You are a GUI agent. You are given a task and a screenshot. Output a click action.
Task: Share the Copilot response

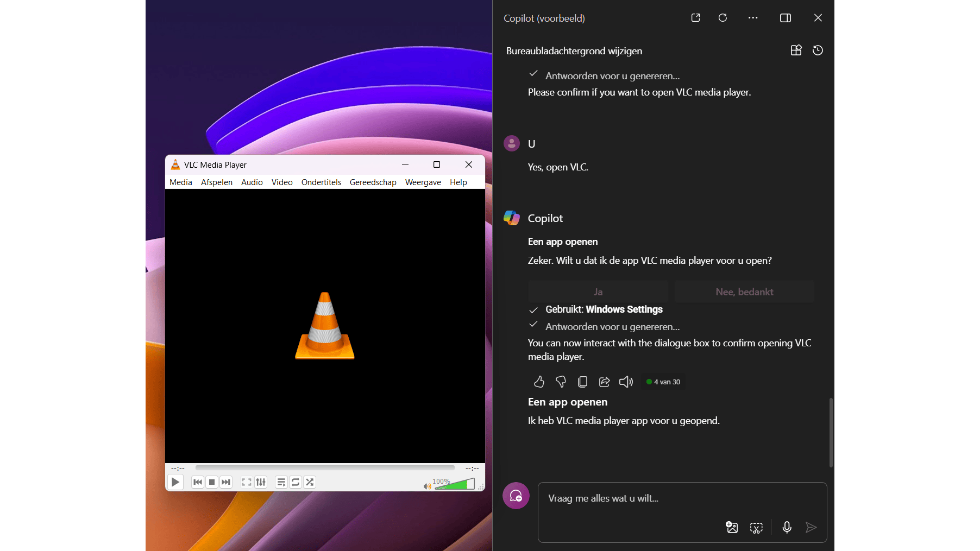pyautogui.click(x=605, y=382)
